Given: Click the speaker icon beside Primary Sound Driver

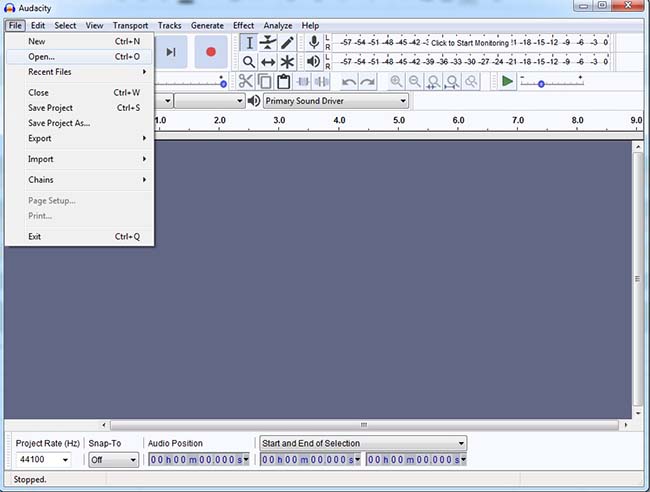Looking at the screenshot, I should click(x=254, y=101).
